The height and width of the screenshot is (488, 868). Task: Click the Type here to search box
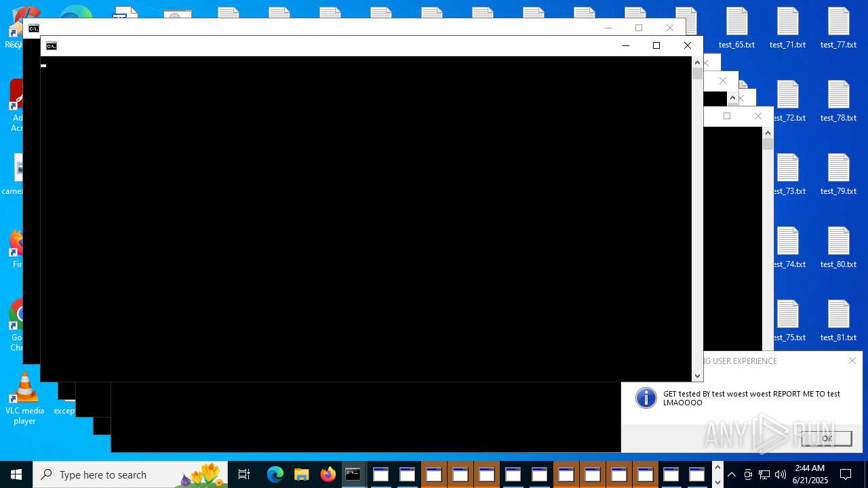pos(130,474)
